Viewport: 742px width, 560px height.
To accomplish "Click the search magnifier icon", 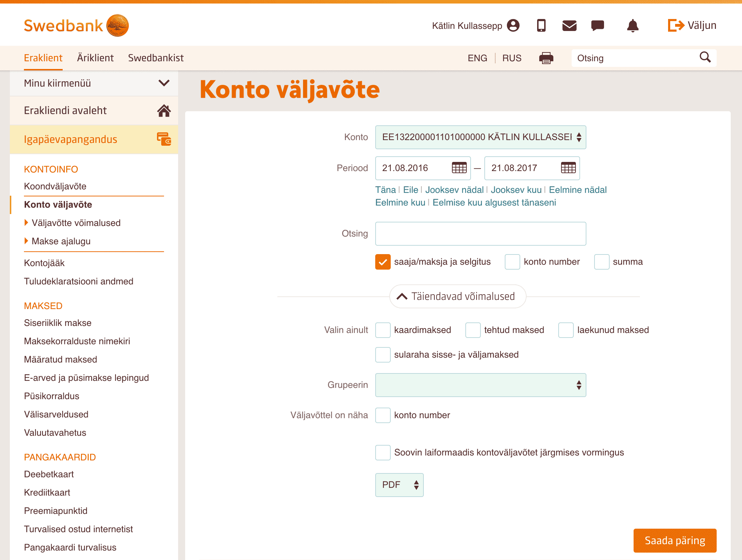I will [705, 57].
